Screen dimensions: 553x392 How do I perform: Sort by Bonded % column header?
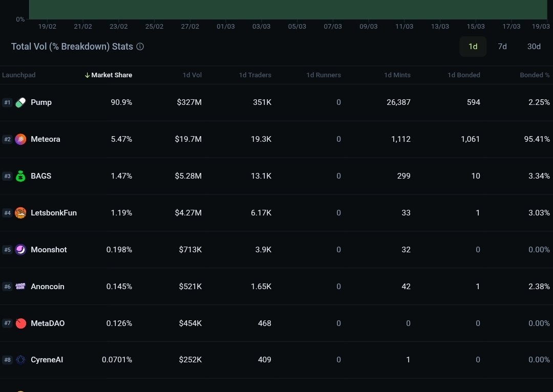pos(535,75)
